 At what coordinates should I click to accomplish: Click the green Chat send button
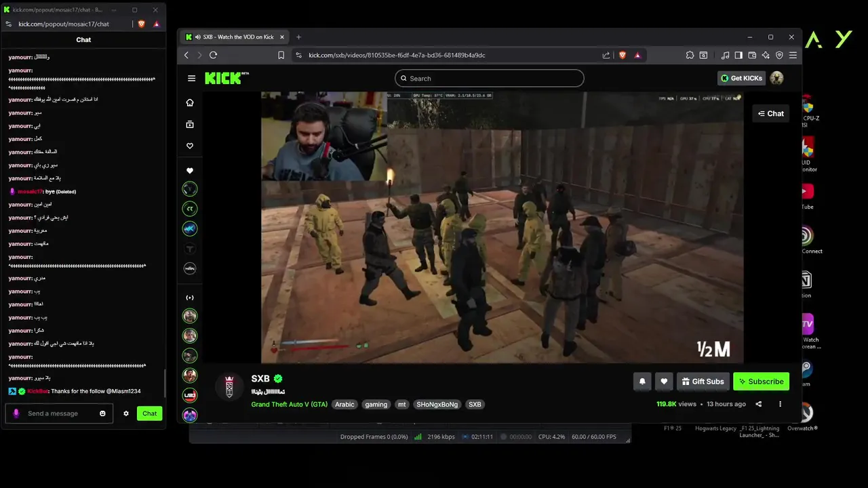[149, 413]
